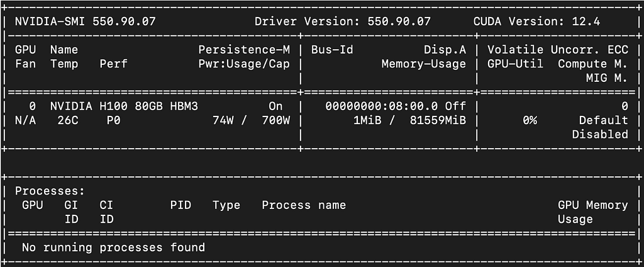Click the Persistence-M value On
Screen dimensions: 644x267
pos(275,106)
